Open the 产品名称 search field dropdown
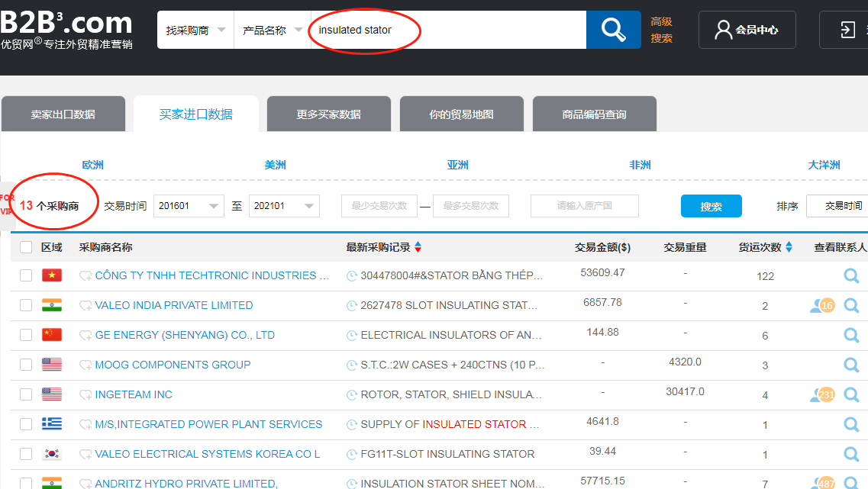This screenshot has height=489, width=868. click(x=273, y=30)
